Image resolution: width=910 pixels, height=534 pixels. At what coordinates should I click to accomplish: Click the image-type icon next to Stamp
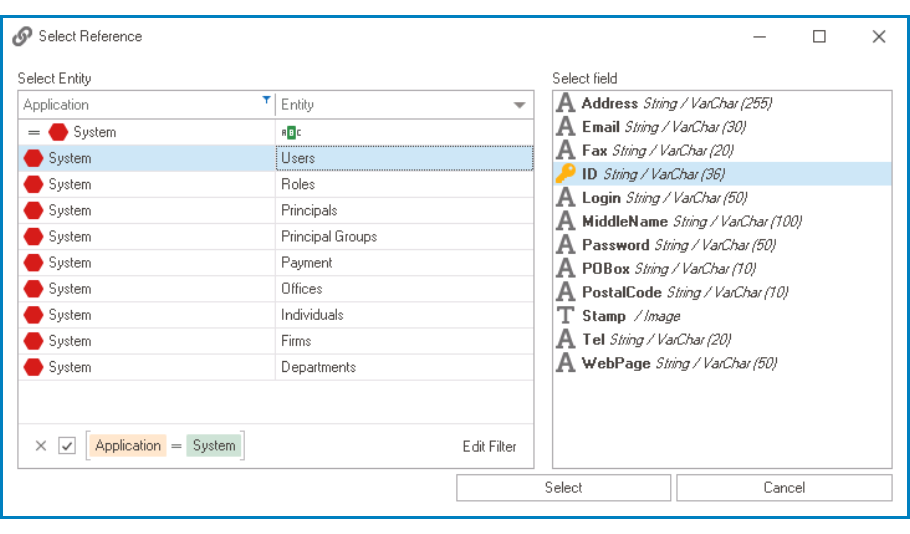point(565,316)
